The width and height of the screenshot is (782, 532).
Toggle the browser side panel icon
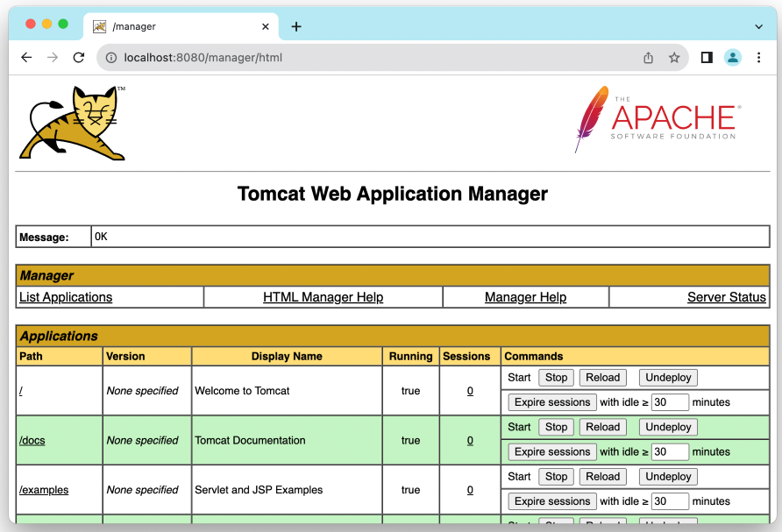click(x=707, y=58)
